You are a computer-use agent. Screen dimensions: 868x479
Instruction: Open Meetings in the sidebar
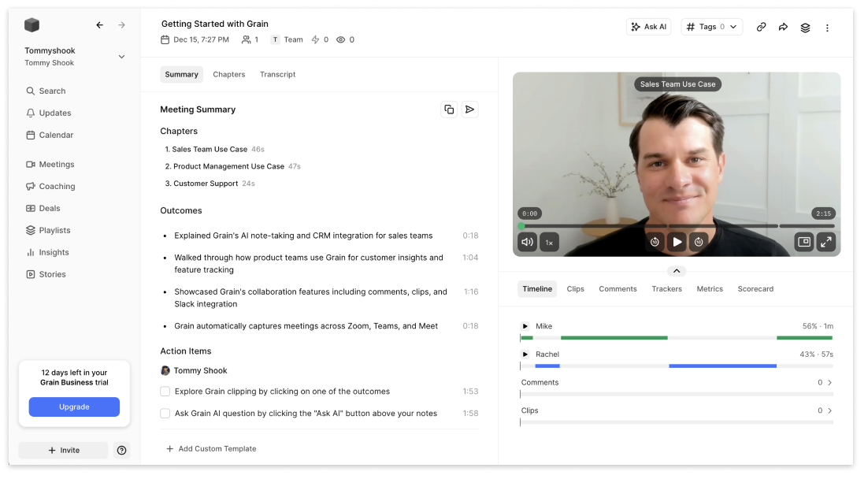[x=50, y=165]
